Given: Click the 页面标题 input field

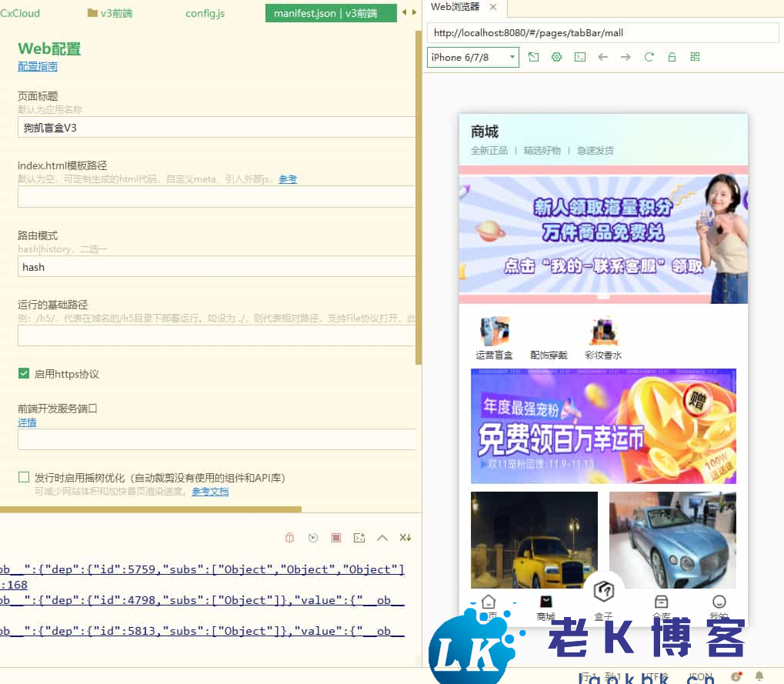Looking at the screenshot, I should 216,128.
